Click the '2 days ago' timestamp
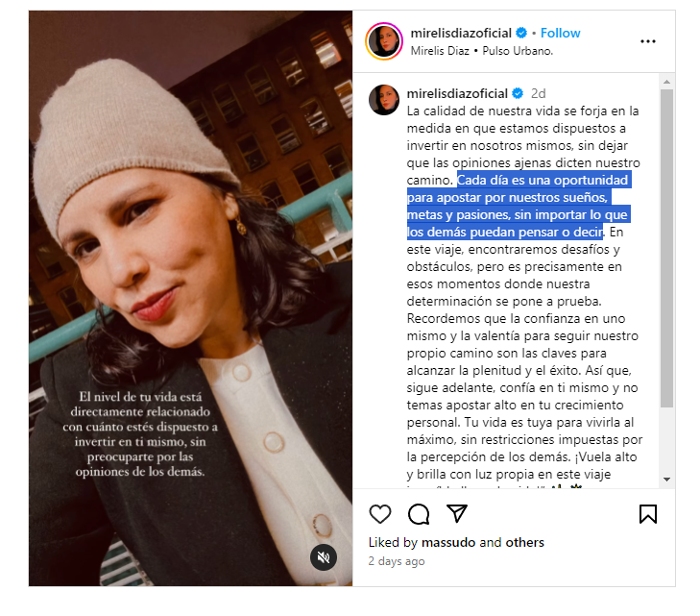700x616 pixels. tap(397, 561)
